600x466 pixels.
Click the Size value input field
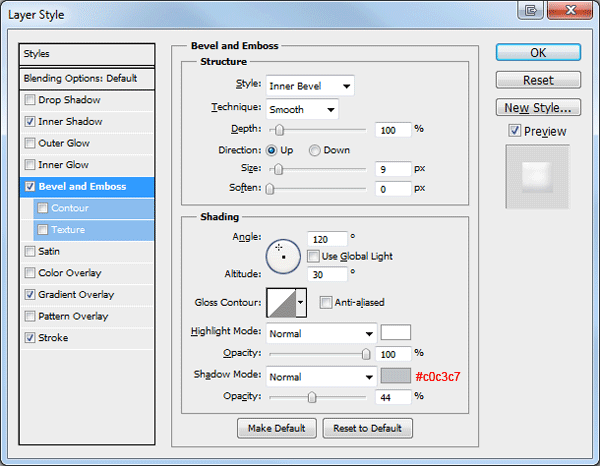point(393,169)
